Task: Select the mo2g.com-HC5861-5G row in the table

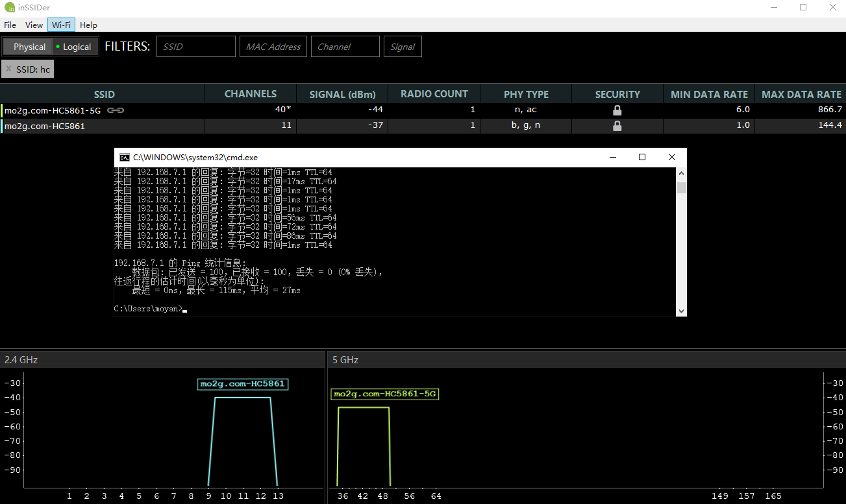Action: coord(423,110)
